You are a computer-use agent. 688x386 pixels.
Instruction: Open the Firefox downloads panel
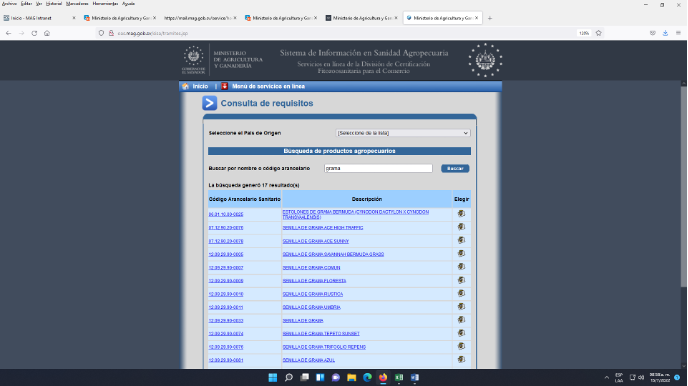[x=665, y=33]
